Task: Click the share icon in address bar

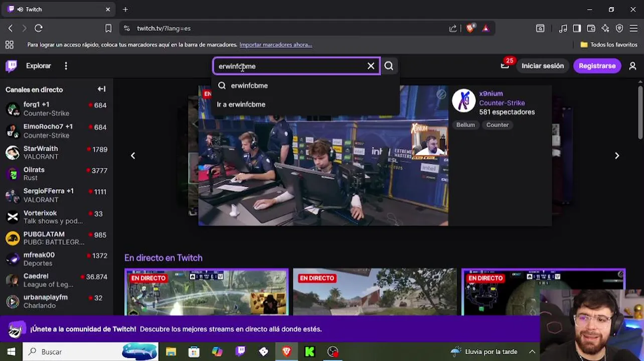Action: click(x=453, y=28)
